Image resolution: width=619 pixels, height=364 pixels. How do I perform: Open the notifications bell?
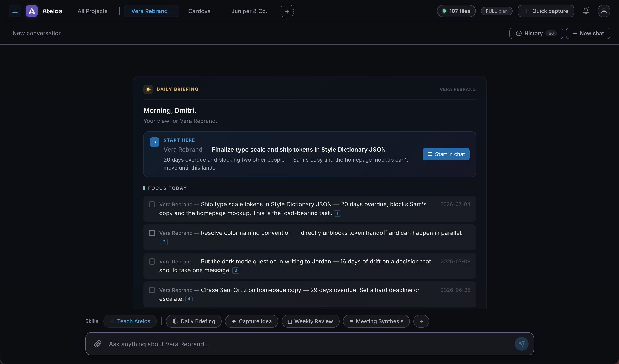pos(586,11)
